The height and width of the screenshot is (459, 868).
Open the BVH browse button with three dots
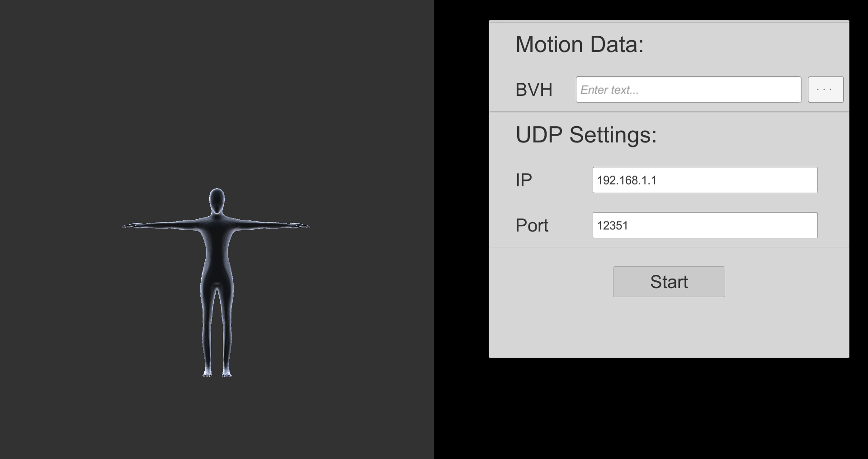coord(825,90)
